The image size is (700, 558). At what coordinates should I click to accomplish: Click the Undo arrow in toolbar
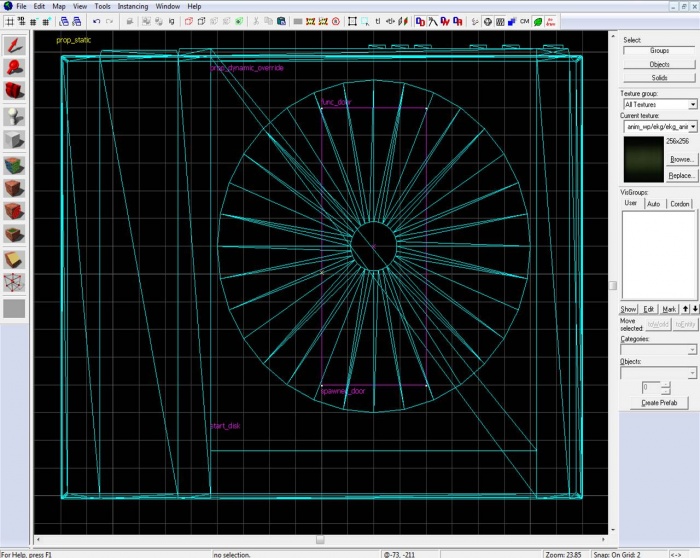coord(96,21)
